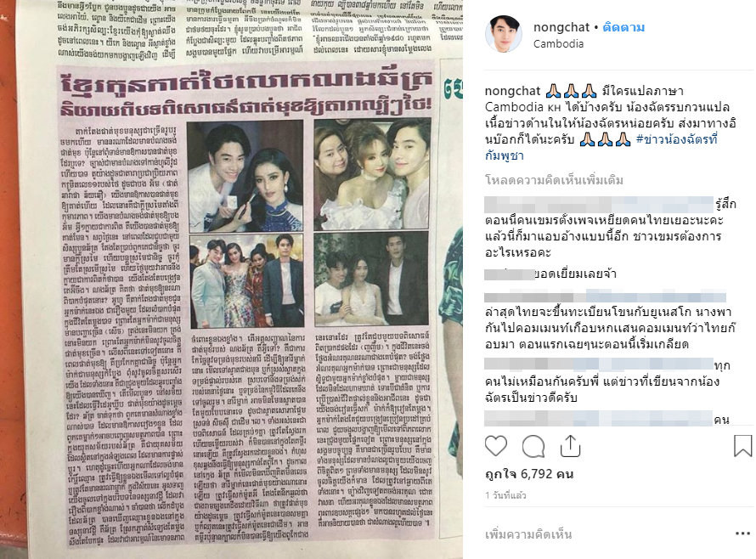Open the Cambodia location link
This screenshot has width=756, height=559.
coord(558,43)
